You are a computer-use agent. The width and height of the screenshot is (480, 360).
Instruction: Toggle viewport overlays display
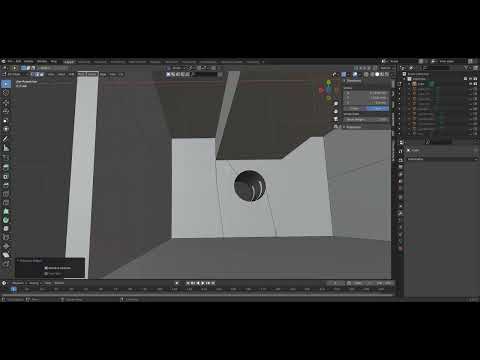click(355, 74)
